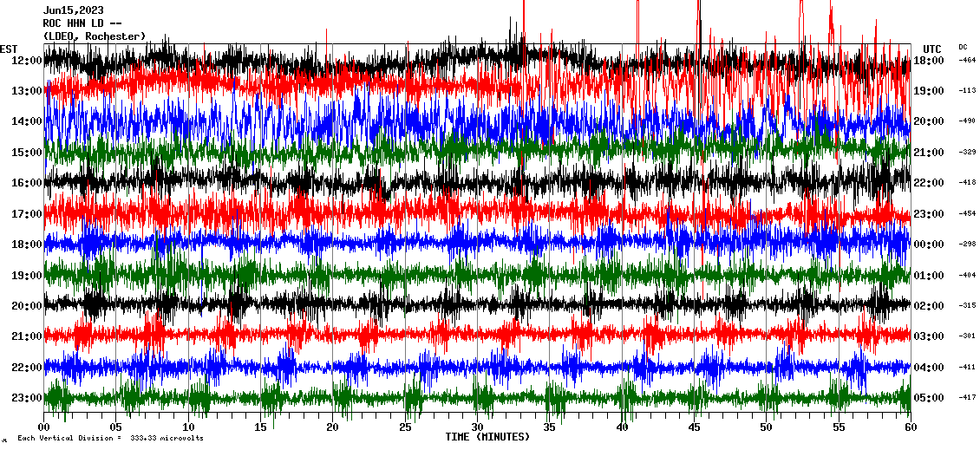Click the Each Vertical Division scale note

(110, 439)
